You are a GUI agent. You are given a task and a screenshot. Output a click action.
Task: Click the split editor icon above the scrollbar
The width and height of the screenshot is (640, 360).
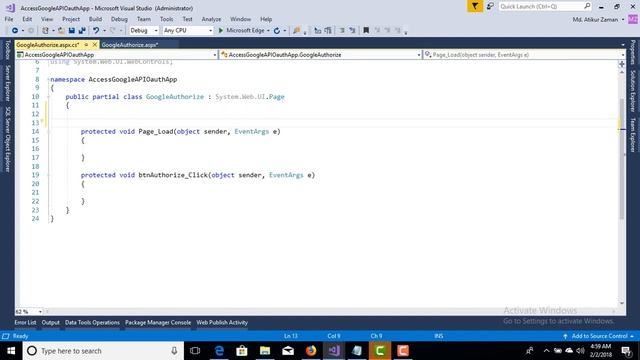click(622, 64)
